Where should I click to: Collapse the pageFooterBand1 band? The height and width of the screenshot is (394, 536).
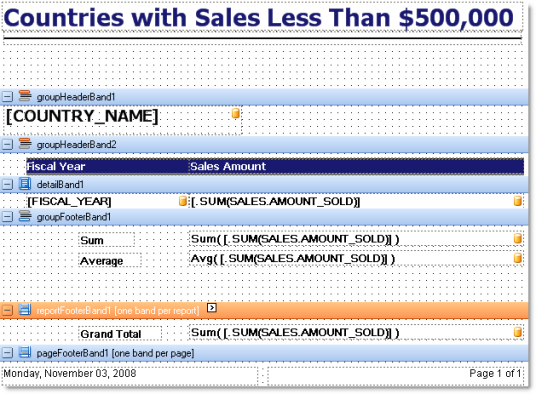8,353
